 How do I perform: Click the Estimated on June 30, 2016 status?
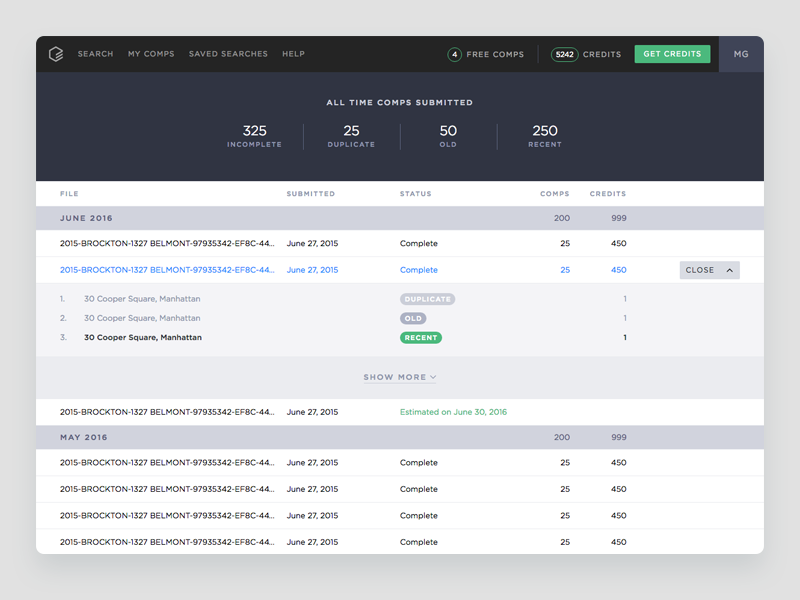453,412
